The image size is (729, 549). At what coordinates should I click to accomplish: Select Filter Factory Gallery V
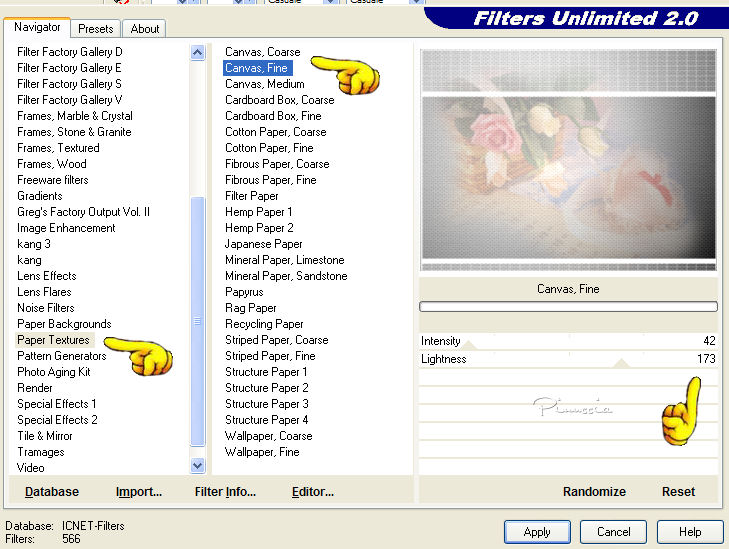(70, 100)
